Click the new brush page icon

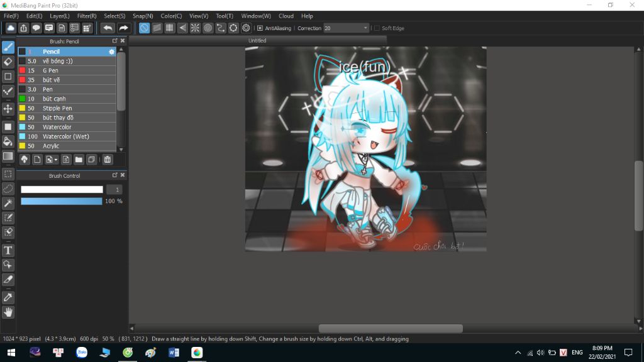click(x=37, y=160)
